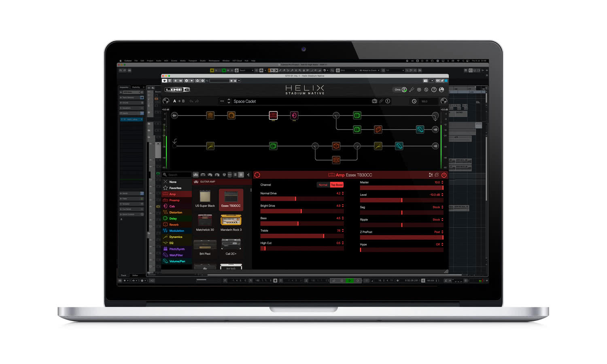Click the Line 6 logo
The image size is (607, 364).
tap(177, 90)
